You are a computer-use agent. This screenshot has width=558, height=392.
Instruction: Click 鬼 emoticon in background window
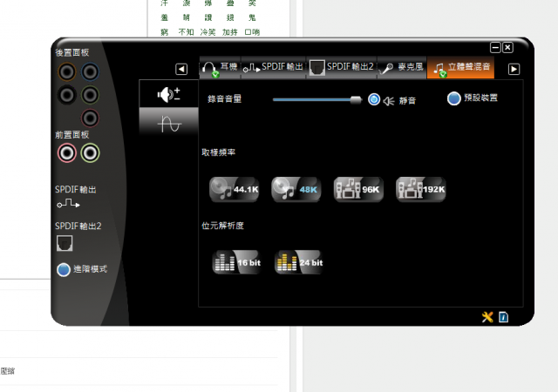(x=252, y=17)
